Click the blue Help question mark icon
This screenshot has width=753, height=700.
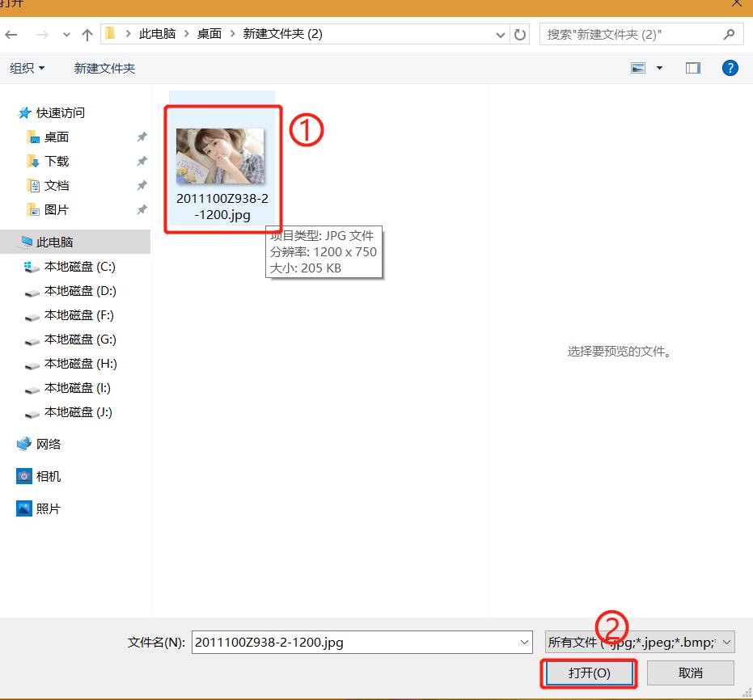730,68
